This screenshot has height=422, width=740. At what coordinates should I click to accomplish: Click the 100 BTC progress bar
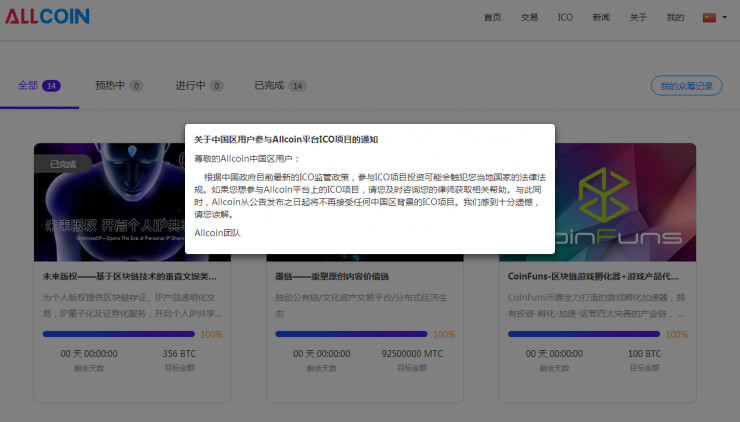(x=584, y=334)
